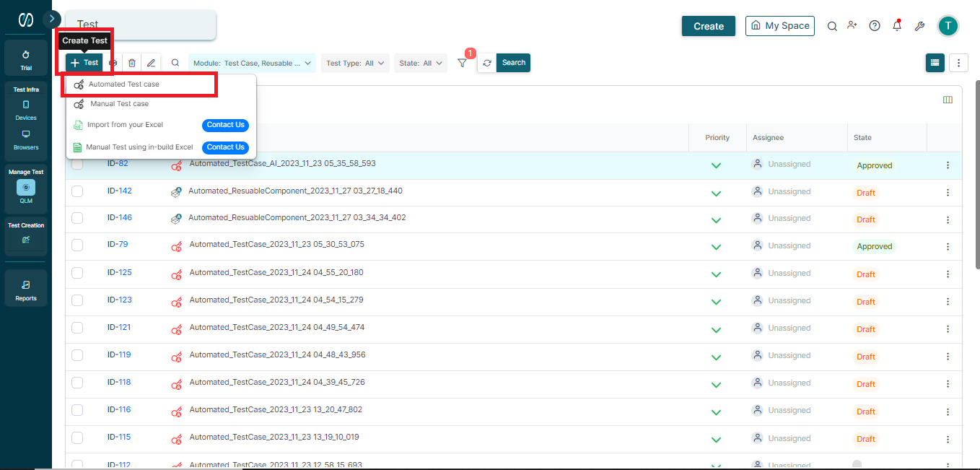Check the row checkbox for ID-142
The width and height of the screenshot is (980, 470).
coord(77,191)
